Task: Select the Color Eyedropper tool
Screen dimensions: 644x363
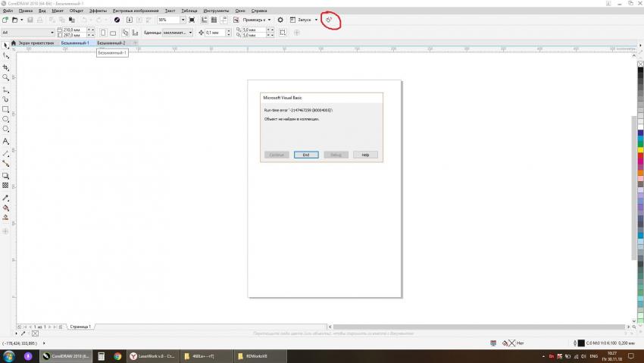Action: (6, 196)
